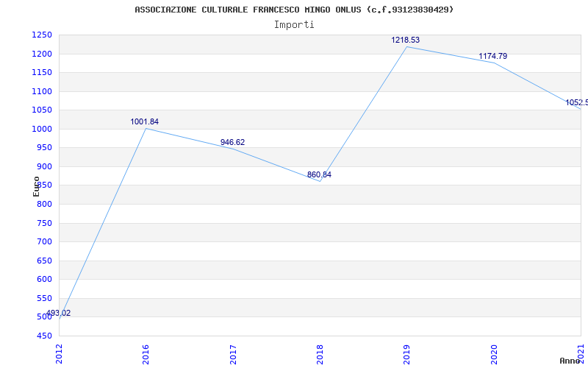
Task: Click the y-axis tick 1100
Action: pos(42,91)
